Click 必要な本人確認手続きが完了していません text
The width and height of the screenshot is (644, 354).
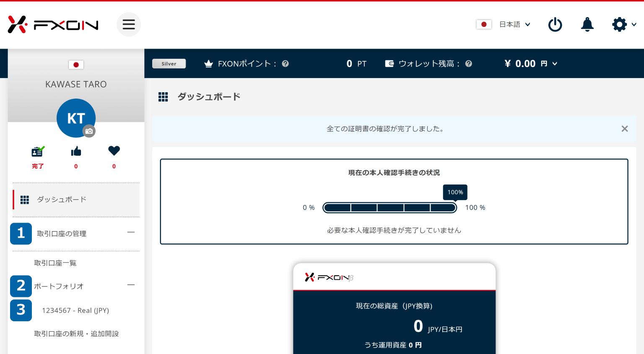click(x=394, y=230)
